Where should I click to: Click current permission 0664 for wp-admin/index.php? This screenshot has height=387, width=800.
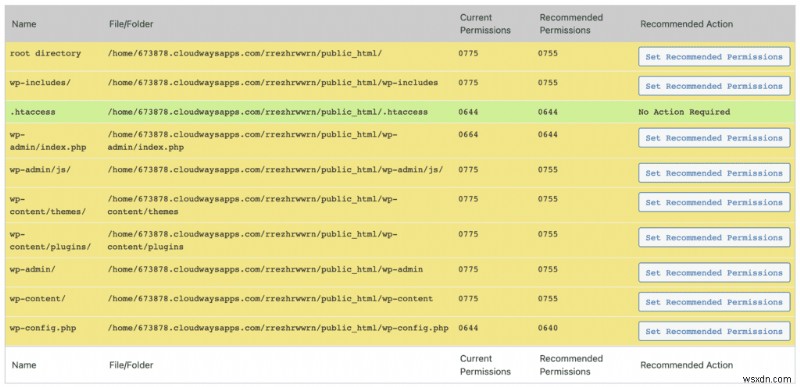click(x=468, y=135)
